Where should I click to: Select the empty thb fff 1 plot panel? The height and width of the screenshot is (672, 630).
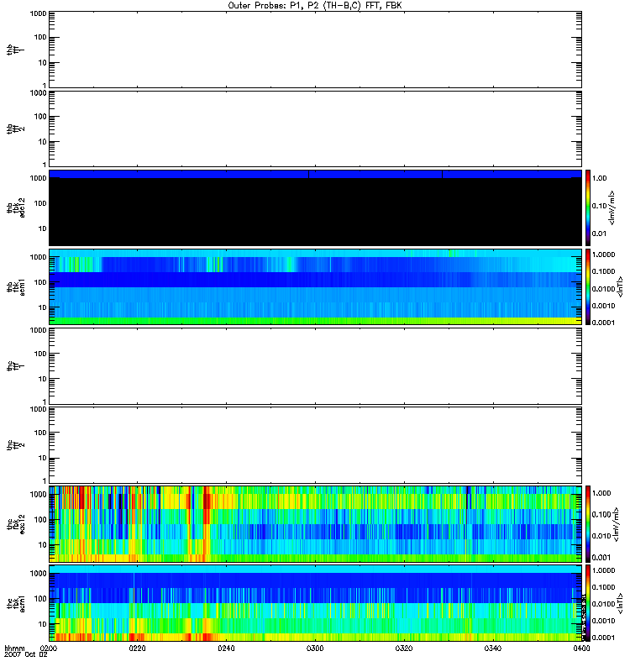pos(315,50)
